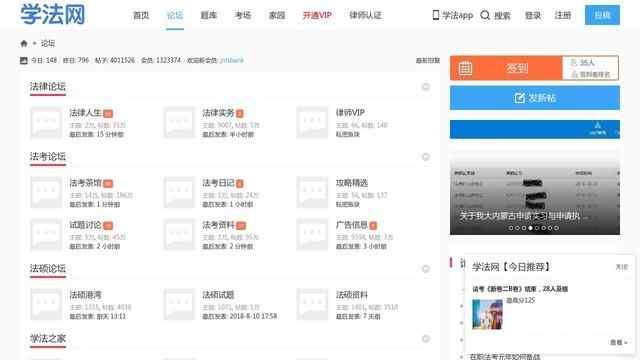The width and height of the screenshot is (640, 360).
Task: Open the 题库 nav tab
Action: tap(209, 16)
